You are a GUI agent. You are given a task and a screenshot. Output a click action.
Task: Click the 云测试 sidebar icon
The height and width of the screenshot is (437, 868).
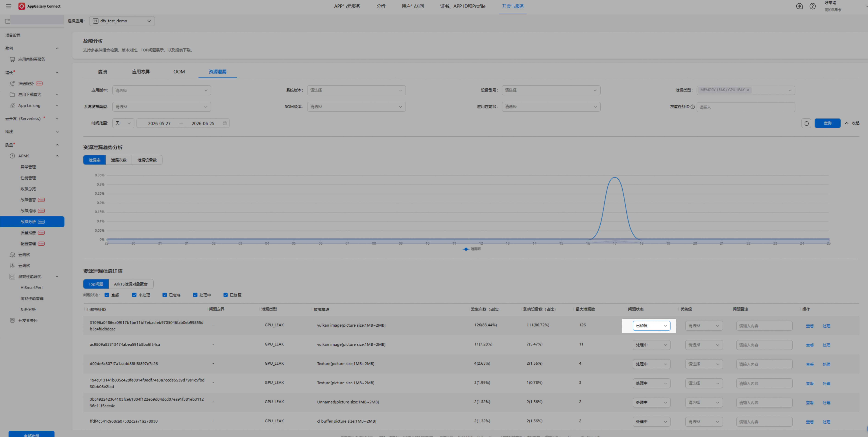click(13, 255)
